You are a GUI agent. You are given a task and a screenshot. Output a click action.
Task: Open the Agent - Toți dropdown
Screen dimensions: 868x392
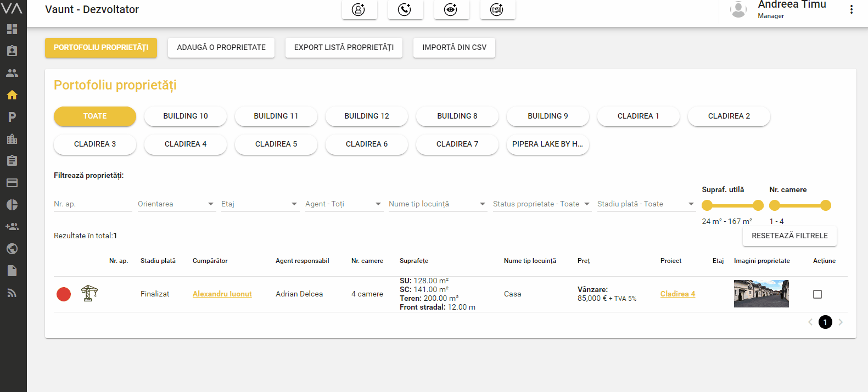point(343,204)
